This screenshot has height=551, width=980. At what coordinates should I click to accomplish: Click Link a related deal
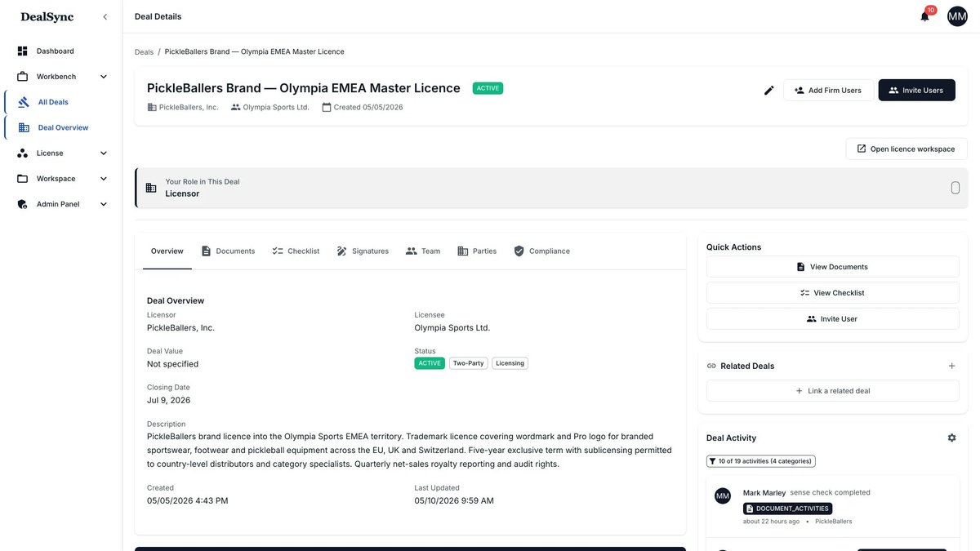832,391
